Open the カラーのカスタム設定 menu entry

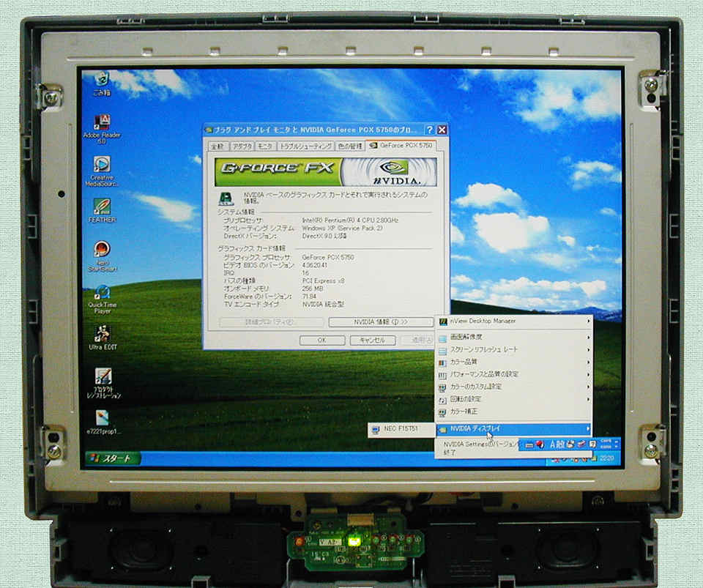[515, 387]
